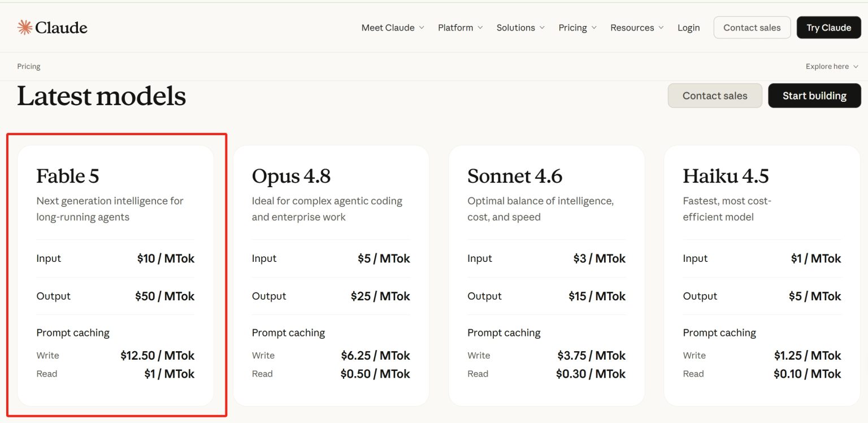Viewport: 868px width, 423px height.
Task: Click Sonnet 4.6 output price $15 / MTok
Action: click(597, 296)
